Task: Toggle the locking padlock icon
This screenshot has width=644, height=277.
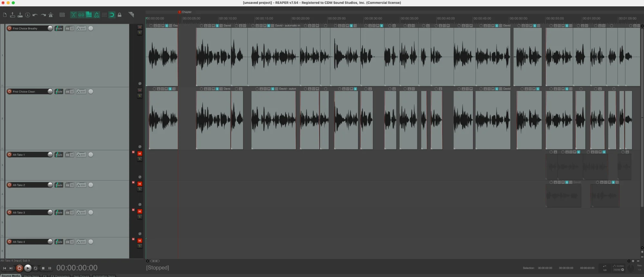Action: (119, 15)
